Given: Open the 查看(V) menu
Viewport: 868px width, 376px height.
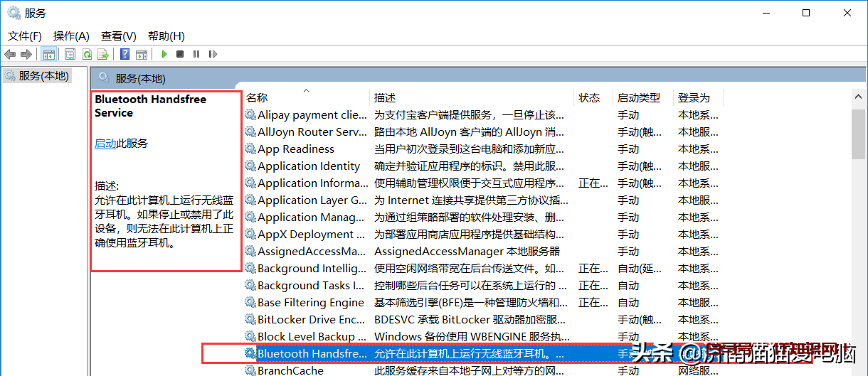Looking at the screenshot, I should (x=119, y=36).
